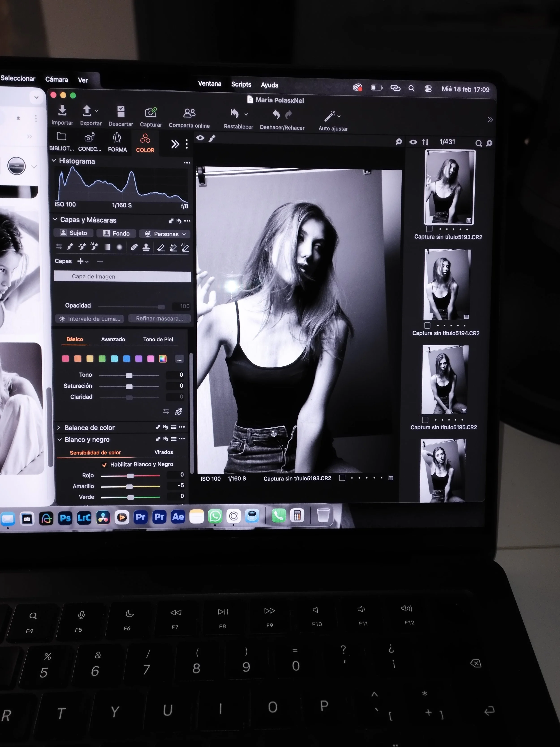This screenshot has height=747, width=560.
Task: Switch to the Tono de Piel tab
Action: [x=158, y=339]
